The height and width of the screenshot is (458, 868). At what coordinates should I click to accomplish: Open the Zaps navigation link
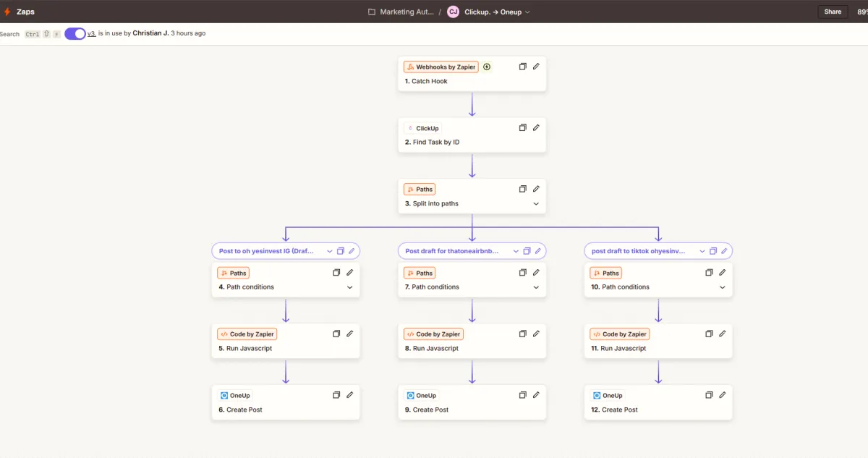pyautogui.click(x=25, y=12)
